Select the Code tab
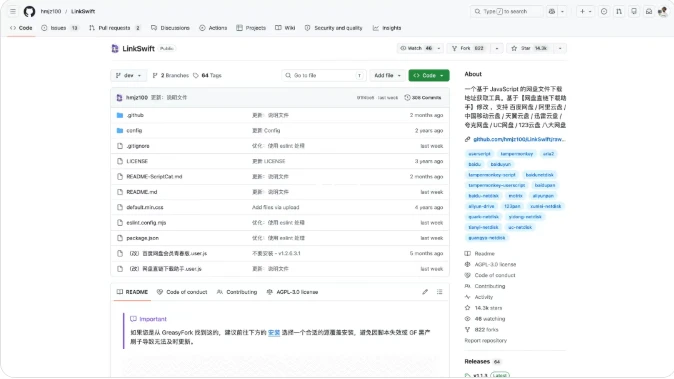The height and width of the screenshot is (379, 674). click(x=21, y=28)
